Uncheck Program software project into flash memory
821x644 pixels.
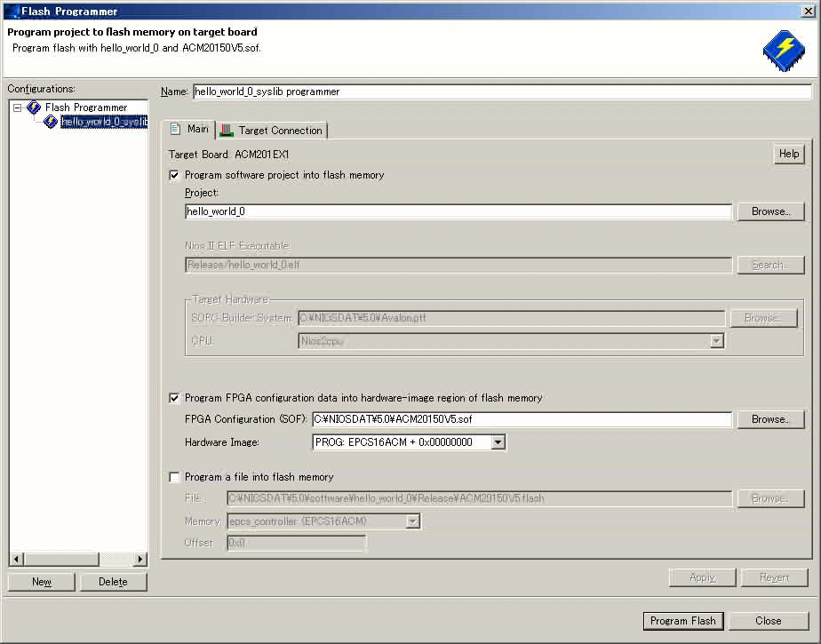pos(174,176)
